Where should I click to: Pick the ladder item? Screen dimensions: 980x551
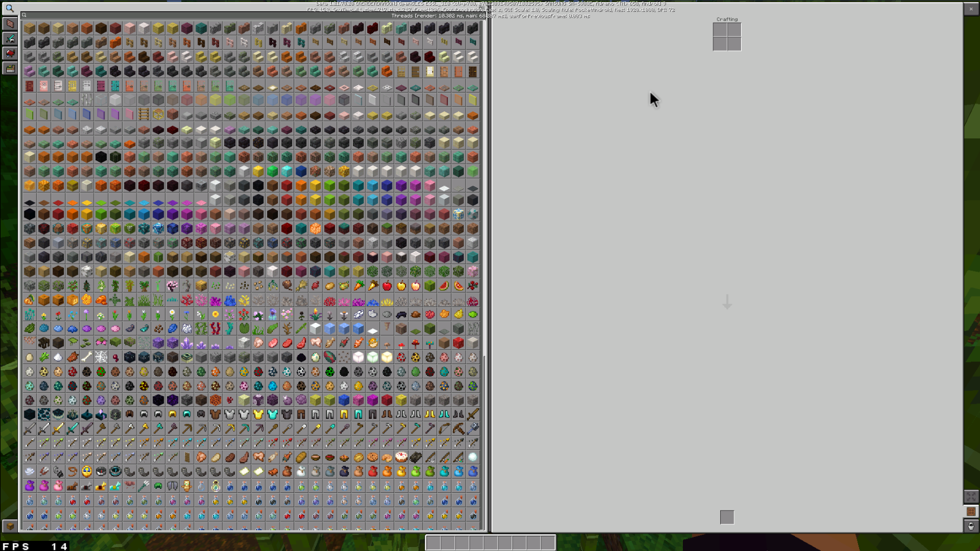144,114
